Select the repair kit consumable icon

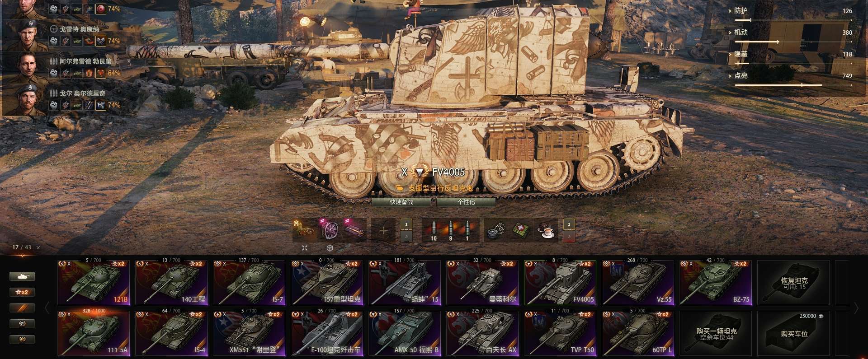496,231
